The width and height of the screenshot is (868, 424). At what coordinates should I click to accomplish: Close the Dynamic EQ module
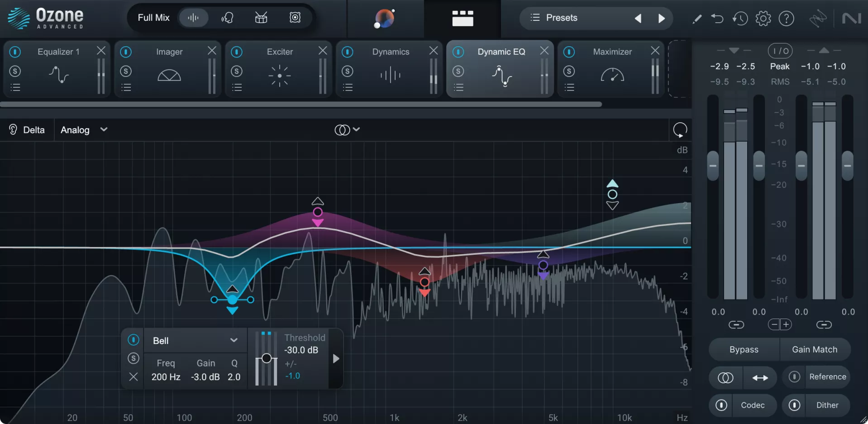pyautogui.click(x=544, y=51)
